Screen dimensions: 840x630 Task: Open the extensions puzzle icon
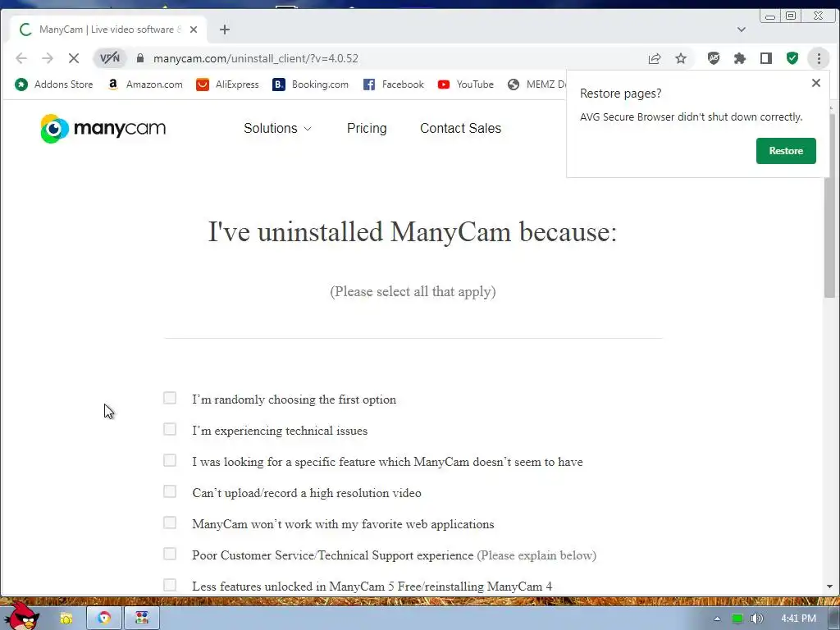pos(740,58)
